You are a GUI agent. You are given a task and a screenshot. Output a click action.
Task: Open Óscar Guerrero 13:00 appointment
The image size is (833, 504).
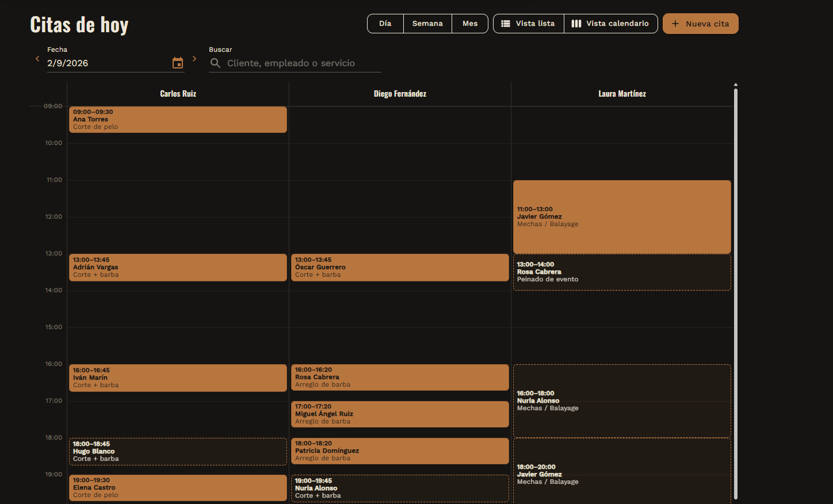pos(400,268)
